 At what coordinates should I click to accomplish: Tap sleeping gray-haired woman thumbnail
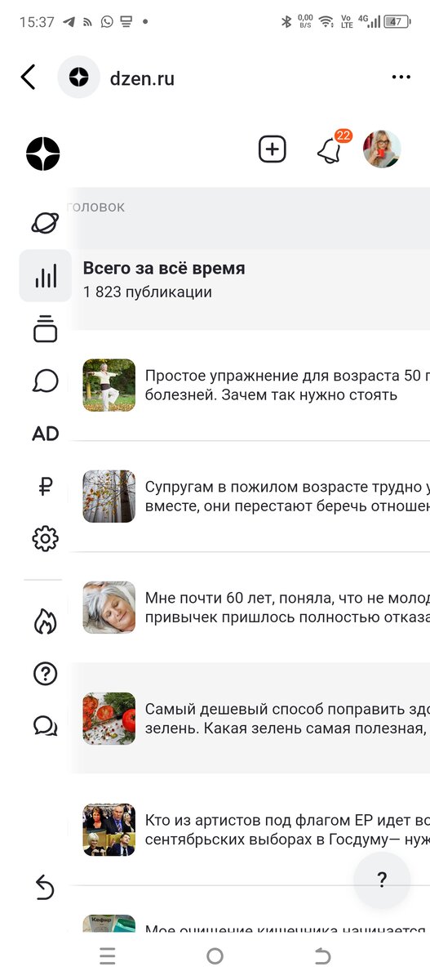click(109, 608)
